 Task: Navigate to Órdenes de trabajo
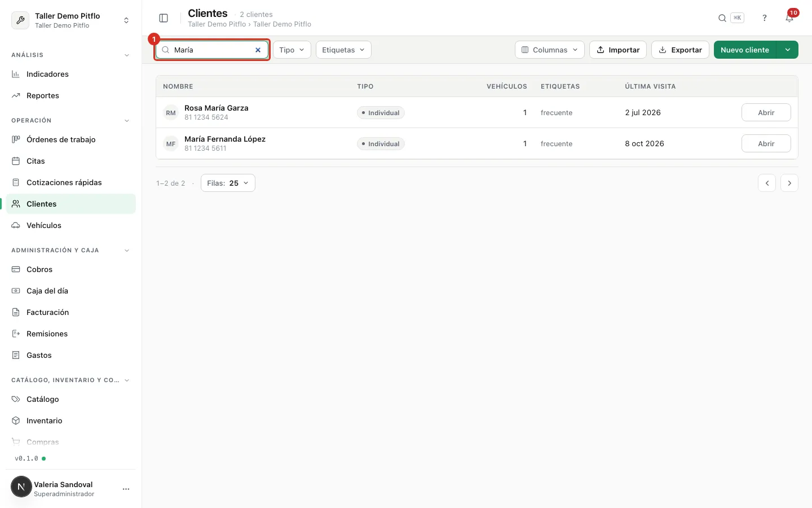(71, 139)
